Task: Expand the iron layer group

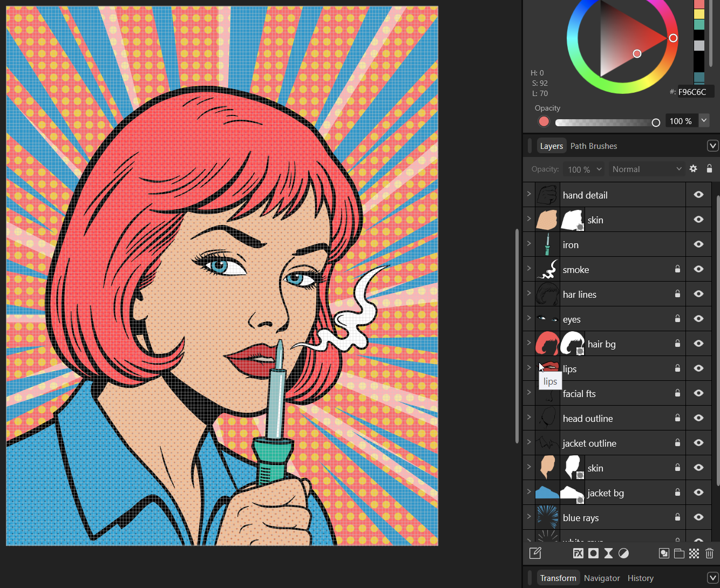Action: point(529,244)
